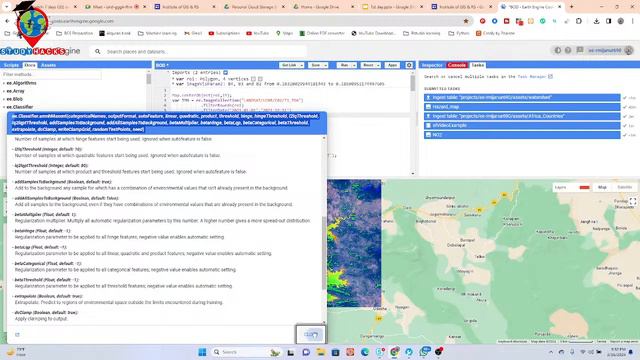Open the Tasks tab

pyautogui.click(x=478, y=65)
